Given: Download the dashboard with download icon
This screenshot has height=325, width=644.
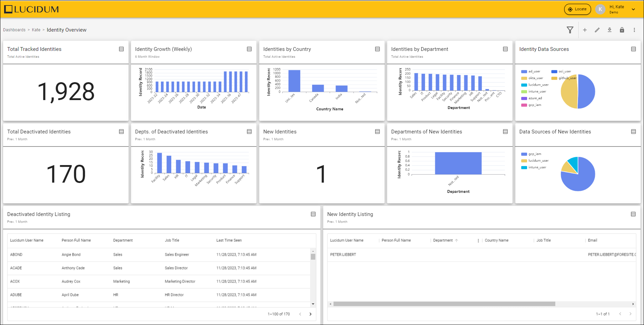Looking at the screenshot, I should click(x=609, y=30).
